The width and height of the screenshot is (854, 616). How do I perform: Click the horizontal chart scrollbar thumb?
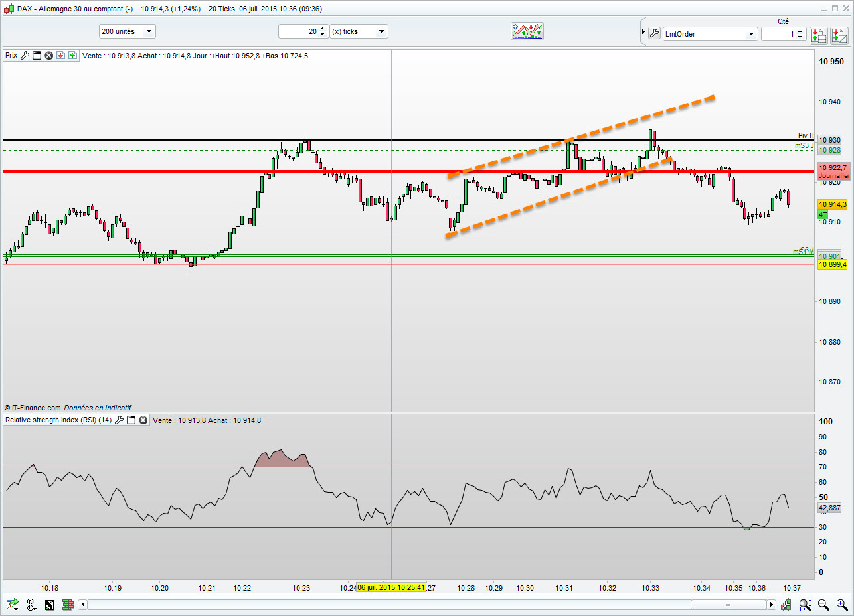pos(728,605)
